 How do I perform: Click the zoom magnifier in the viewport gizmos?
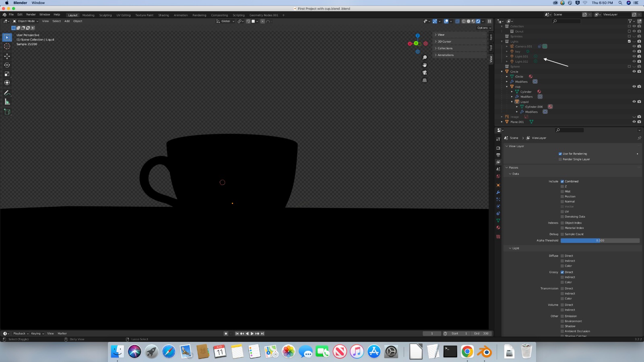(x=425, y=57)
